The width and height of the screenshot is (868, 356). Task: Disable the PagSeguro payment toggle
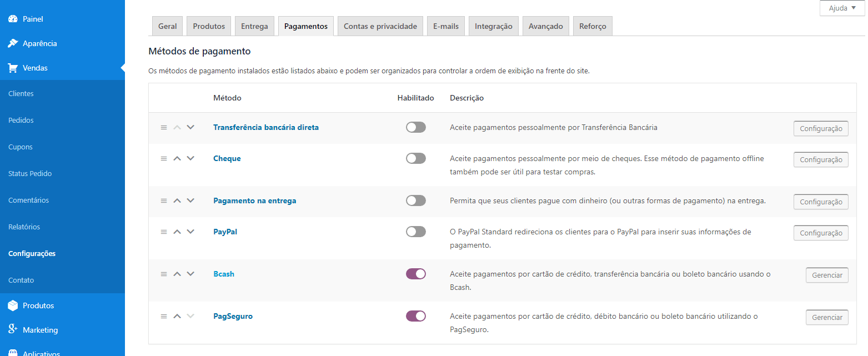pos(416,316)
